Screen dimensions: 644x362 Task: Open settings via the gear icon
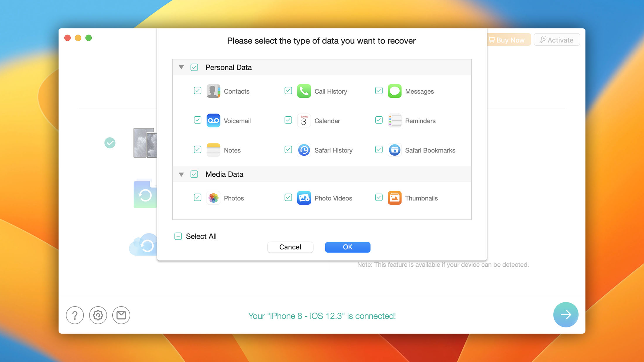(x=98, y=315)
